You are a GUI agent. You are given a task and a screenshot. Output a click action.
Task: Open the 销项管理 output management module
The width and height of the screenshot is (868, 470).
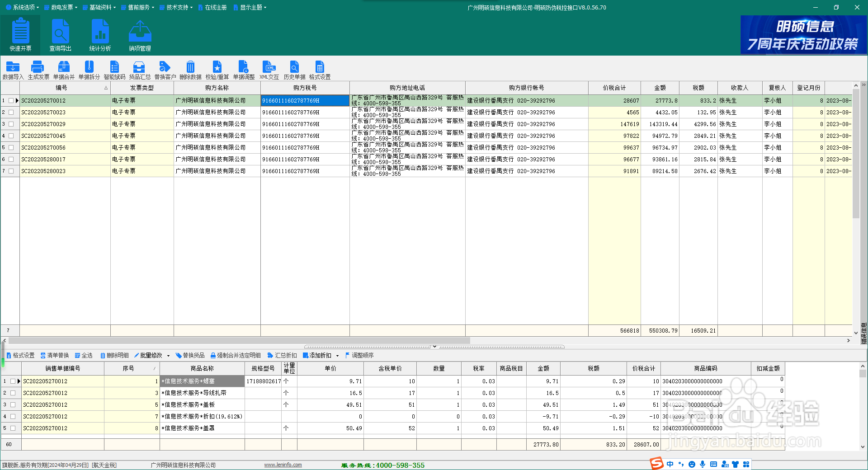point(140,35)
